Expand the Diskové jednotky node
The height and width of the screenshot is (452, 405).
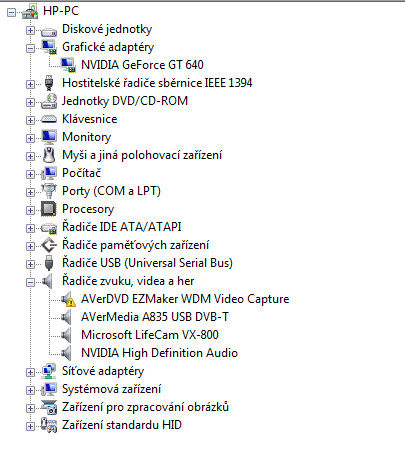click(x=30, y=31)
